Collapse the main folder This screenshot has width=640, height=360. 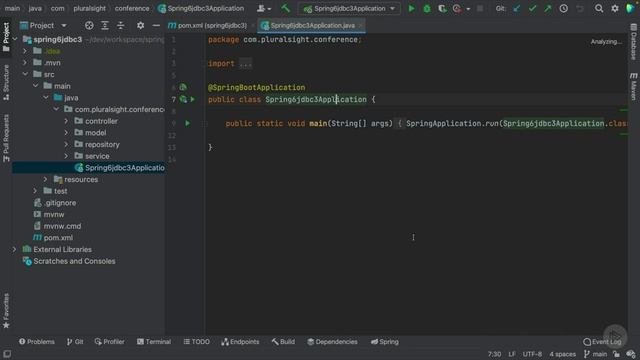click(36, 86)
